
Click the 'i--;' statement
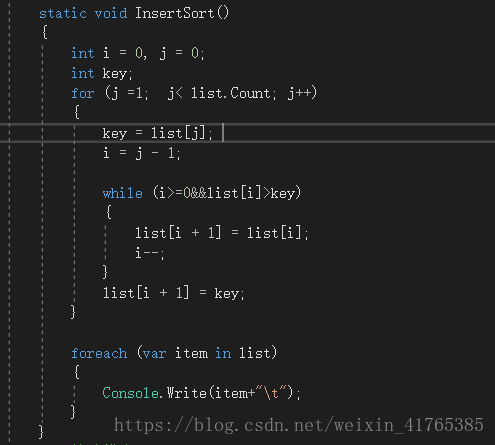tap(150, 253)
